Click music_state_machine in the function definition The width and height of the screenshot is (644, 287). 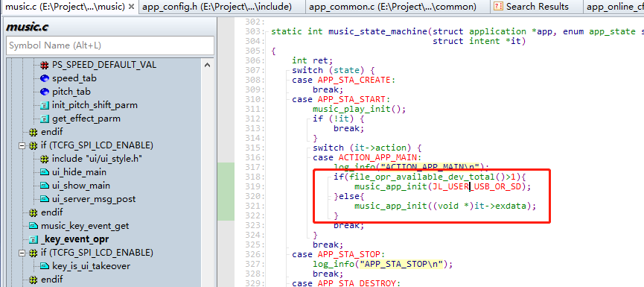(x=377, y=31)
